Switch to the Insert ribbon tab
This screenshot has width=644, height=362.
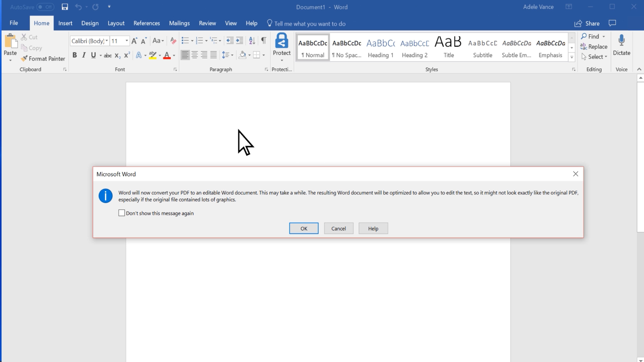click(65, 23)
